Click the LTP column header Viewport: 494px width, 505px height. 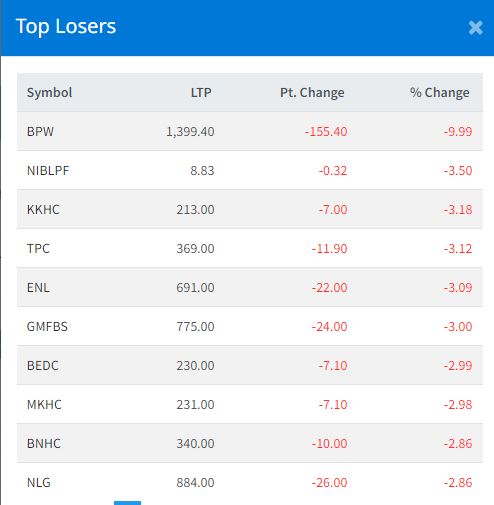coord(201,93)
